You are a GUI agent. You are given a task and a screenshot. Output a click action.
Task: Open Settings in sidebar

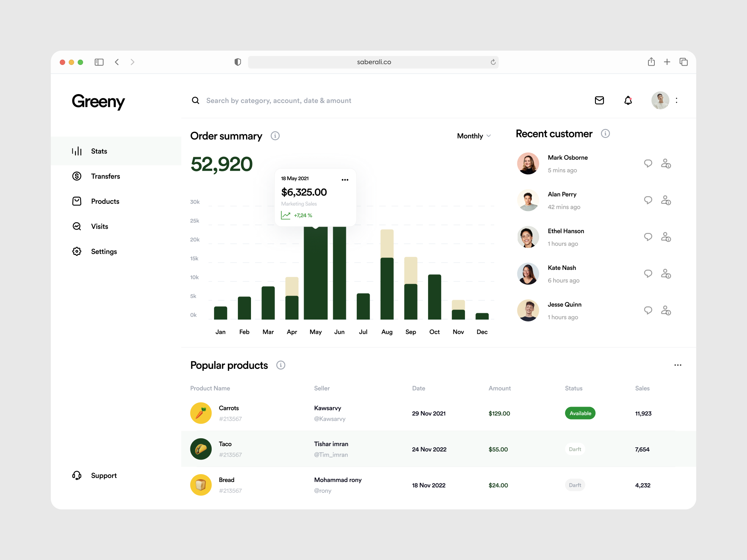(95, 252)
